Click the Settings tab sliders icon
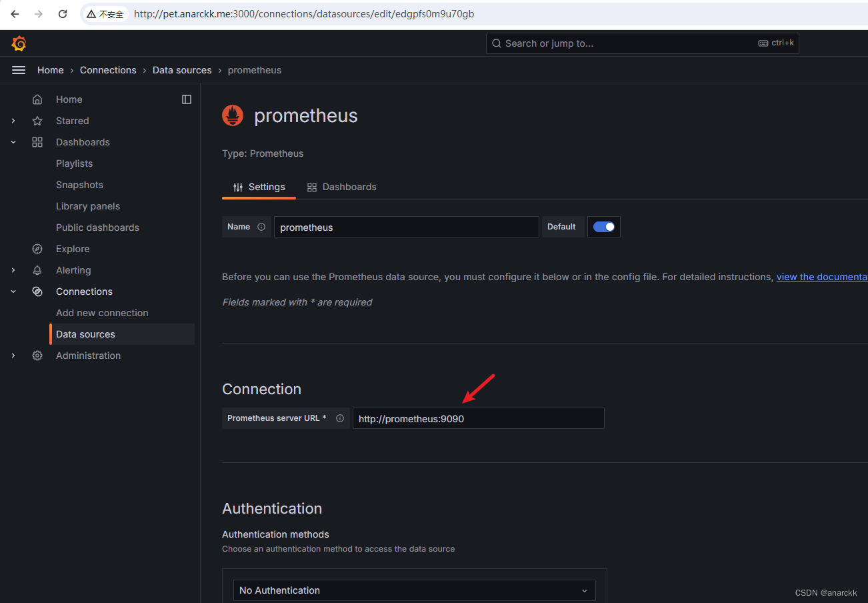This screenshot has width=868, height=603. click(238, 187)
